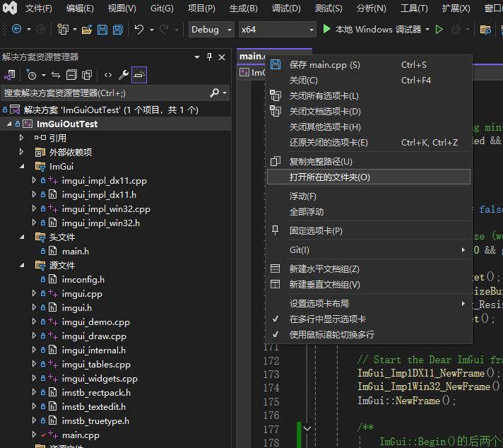
Task: Choose 打开所在的文件夹(O) in context menu
Action: point(369,177)
